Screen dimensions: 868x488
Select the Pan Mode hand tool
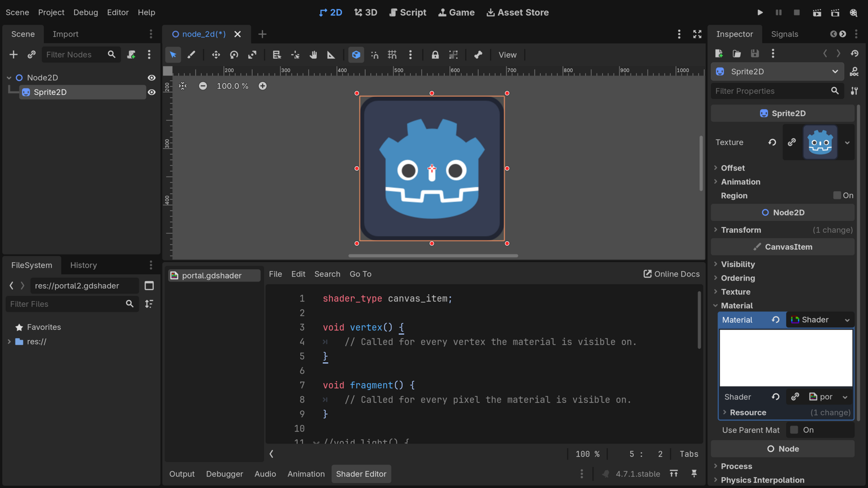point(313,55)
